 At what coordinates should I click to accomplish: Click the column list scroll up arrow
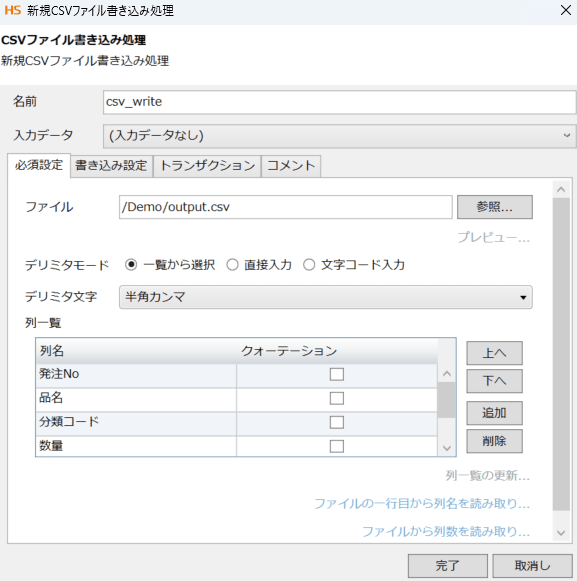coord(447,374)
